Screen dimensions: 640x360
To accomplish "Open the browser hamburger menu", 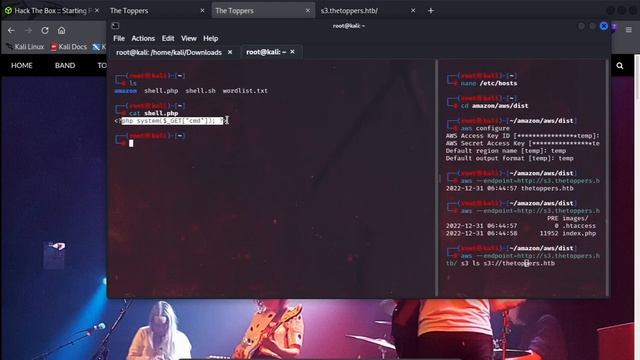I will (629, 29).
